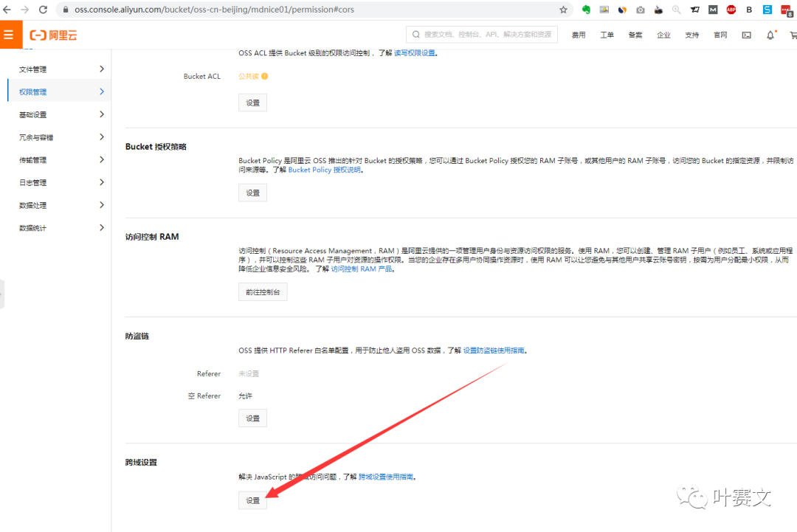Select 基础设置 in the sidebar
This screenshot has height=532, width=797.
click(x=32, y=115)
